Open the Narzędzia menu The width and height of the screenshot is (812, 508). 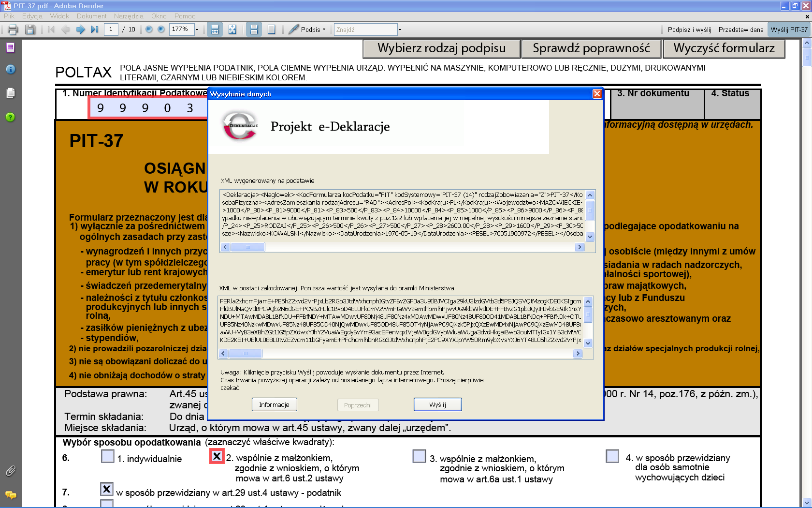(x=129, y=16)
